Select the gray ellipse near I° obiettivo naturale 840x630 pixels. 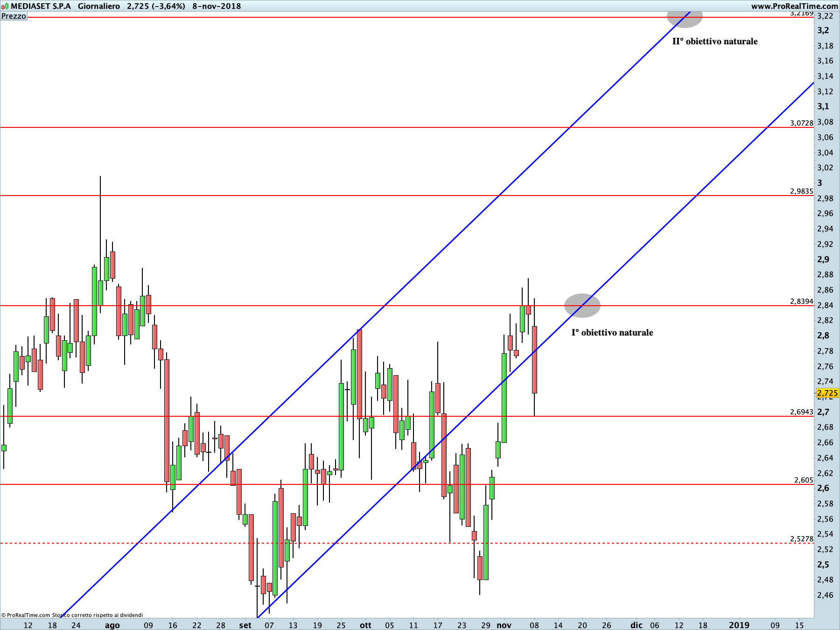[582, 306]
